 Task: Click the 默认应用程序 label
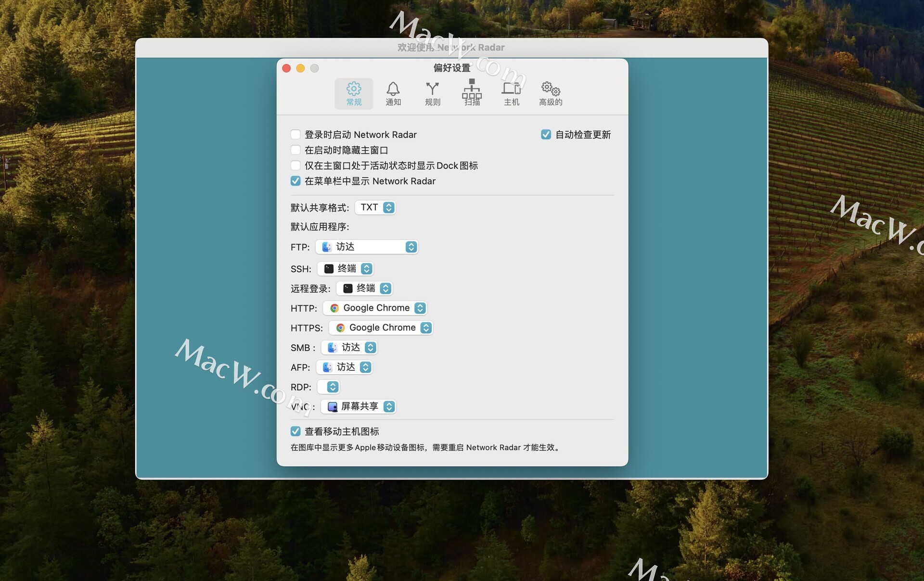(320, 227)
